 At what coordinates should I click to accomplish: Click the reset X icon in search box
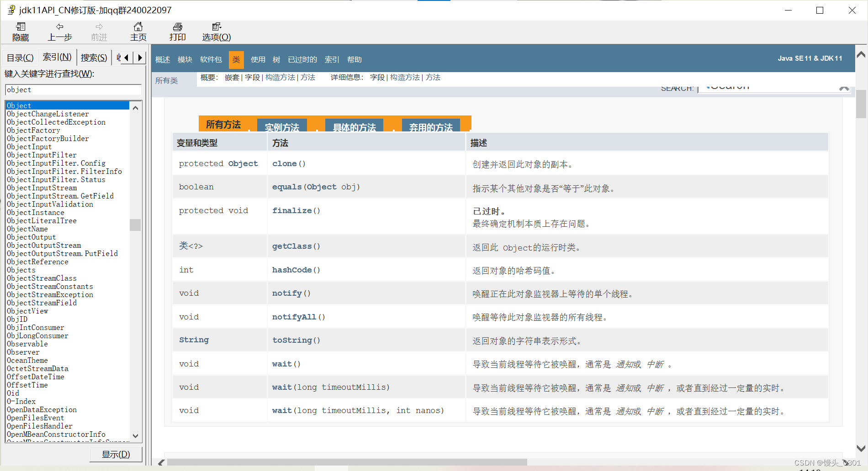pos(844,88)
